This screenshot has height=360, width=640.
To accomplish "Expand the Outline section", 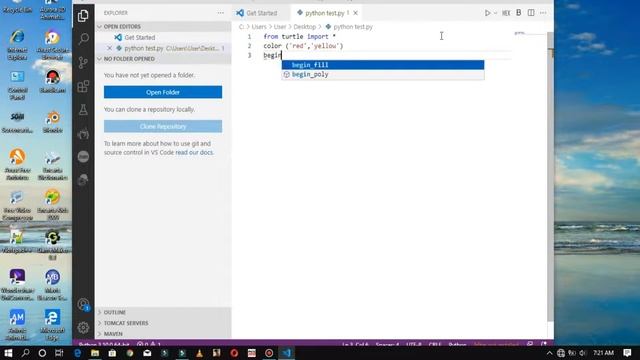I will [x=163, y=312].
